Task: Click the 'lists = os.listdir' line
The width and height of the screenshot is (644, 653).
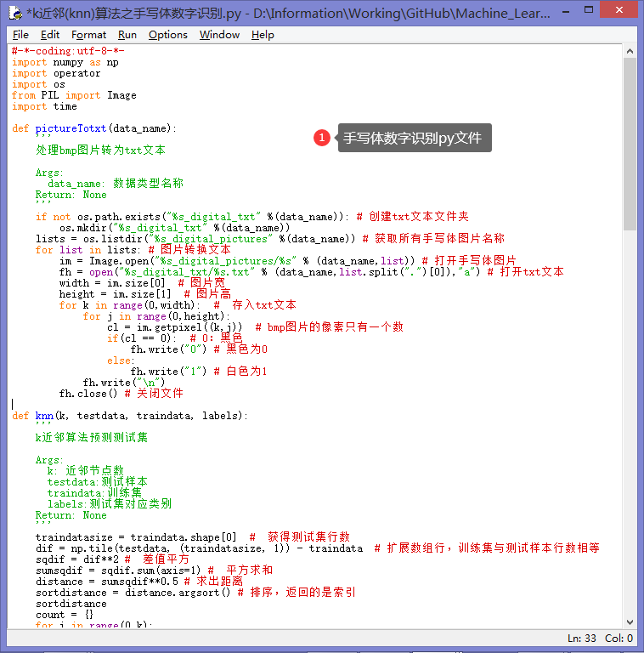Action: click(269, 239)
